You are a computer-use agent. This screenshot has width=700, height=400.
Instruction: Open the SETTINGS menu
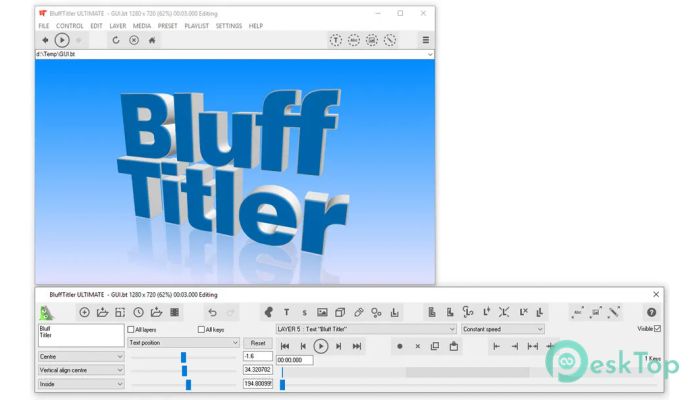(x=229, y=26)
